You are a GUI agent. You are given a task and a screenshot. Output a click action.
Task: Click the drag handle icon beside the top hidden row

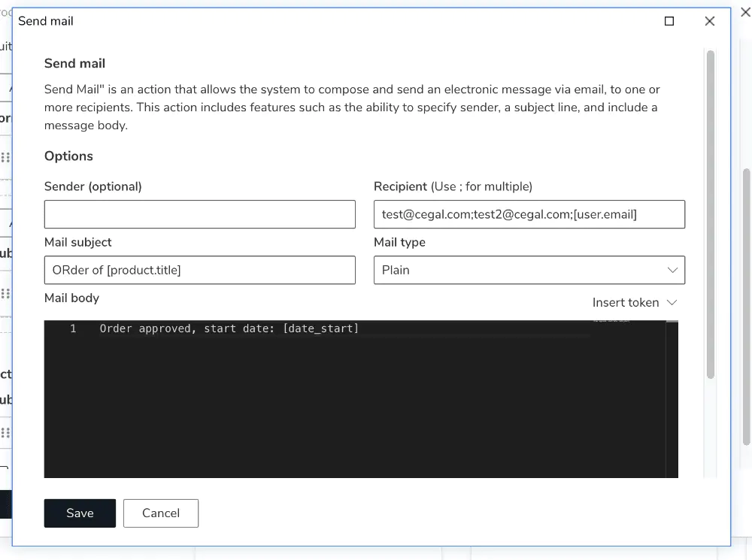pyautogui.click(x=5, y=156)
